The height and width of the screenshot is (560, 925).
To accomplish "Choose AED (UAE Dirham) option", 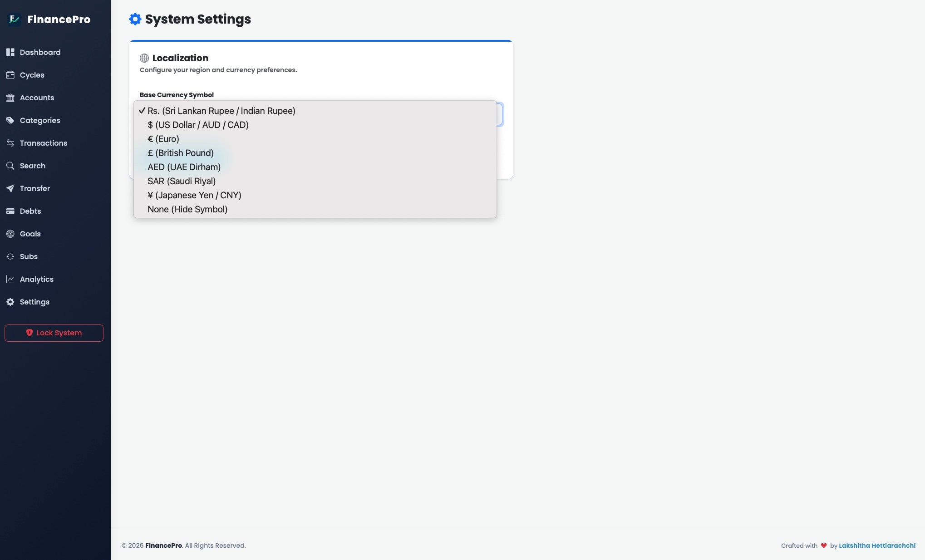I will (315, 167).
